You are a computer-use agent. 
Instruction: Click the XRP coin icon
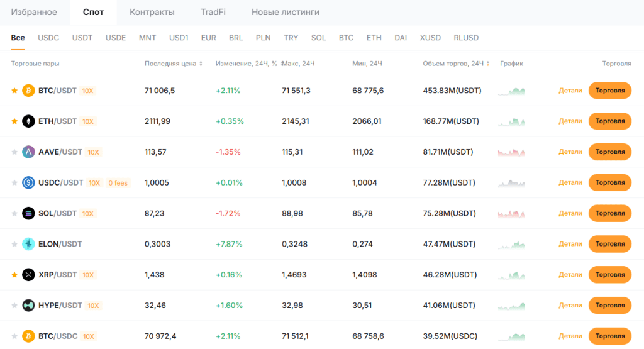click(28, 275)
